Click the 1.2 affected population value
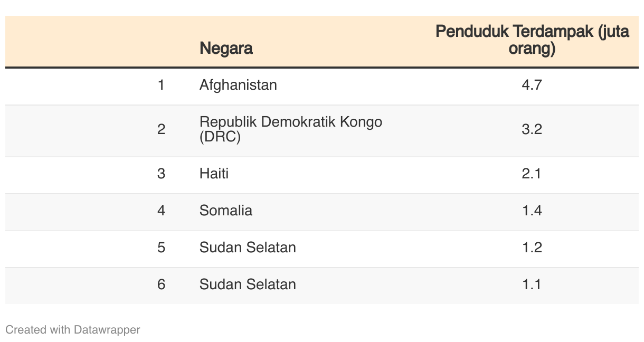This screenshot has height=342, width=644. click(x=532, y=248)
